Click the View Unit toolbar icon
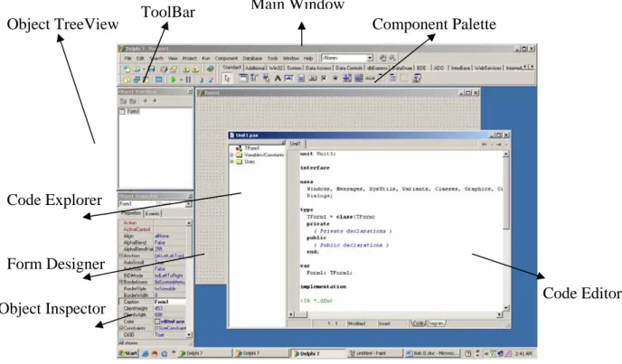Viewport: 622px width, 364px height. pyautogui.click(x=127, y=79)
